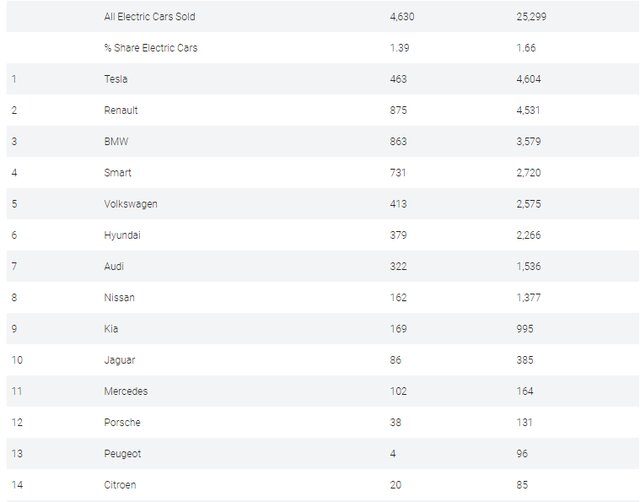The height and width of the screenshot is (502, 640).
Task: Select the rank number 14 cell
Action: (15, 485)
